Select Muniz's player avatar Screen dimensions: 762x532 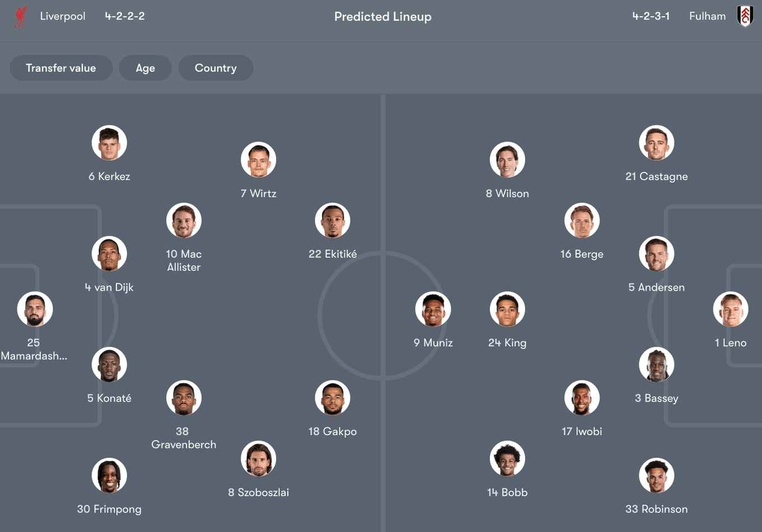[433, 309]
